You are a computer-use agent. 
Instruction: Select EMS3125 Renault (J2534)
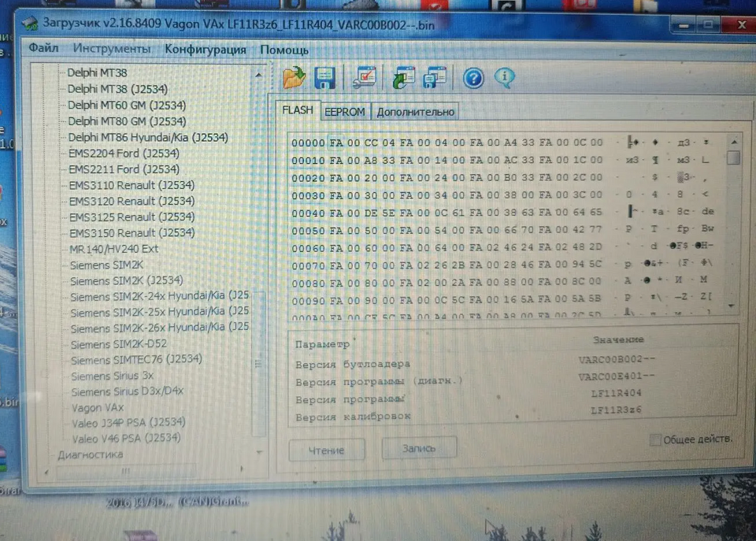(x=132, y=217)
